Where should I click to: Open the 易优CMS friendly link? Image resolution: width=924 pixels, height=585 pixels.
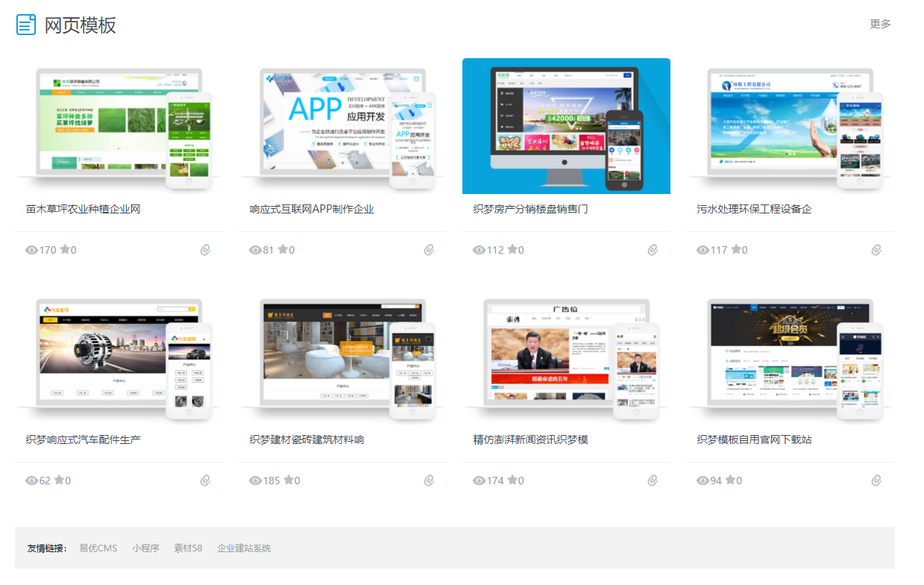98,548
